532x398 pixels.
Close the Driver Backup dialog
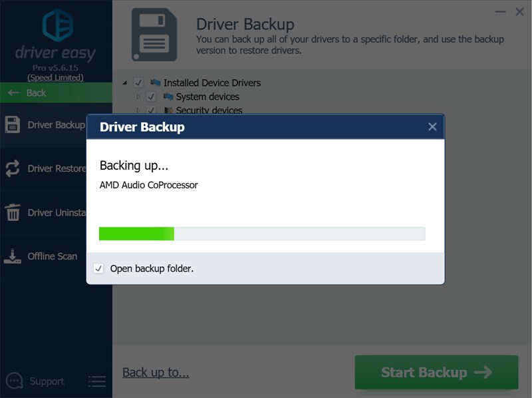[432, 126]
